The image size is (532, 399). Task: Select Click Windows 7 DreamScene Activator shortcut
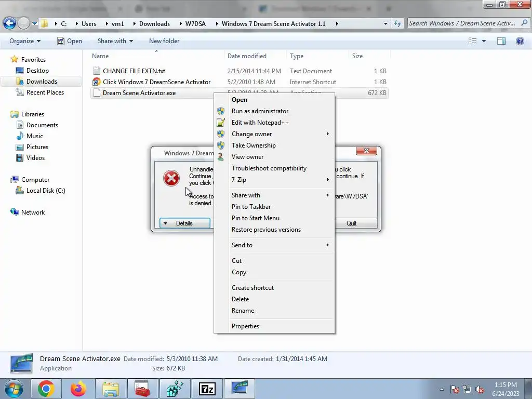[156, 82]
